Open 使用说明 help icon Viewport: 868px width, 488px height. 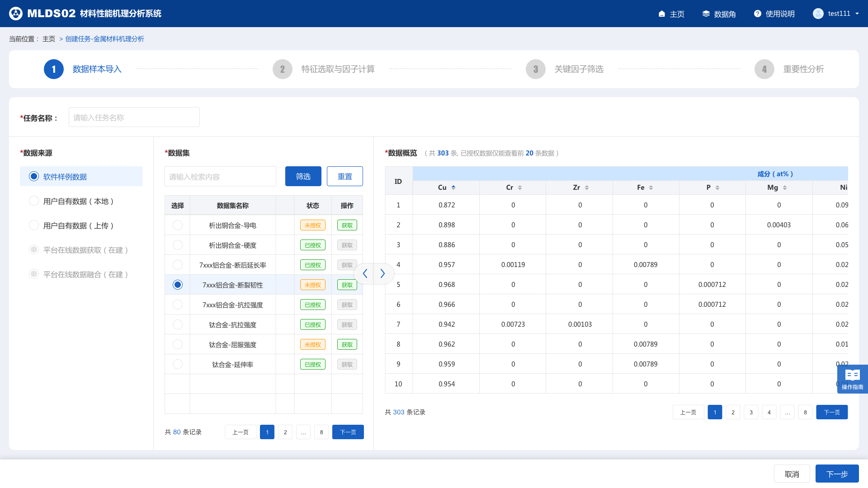(x=758, y=14)
